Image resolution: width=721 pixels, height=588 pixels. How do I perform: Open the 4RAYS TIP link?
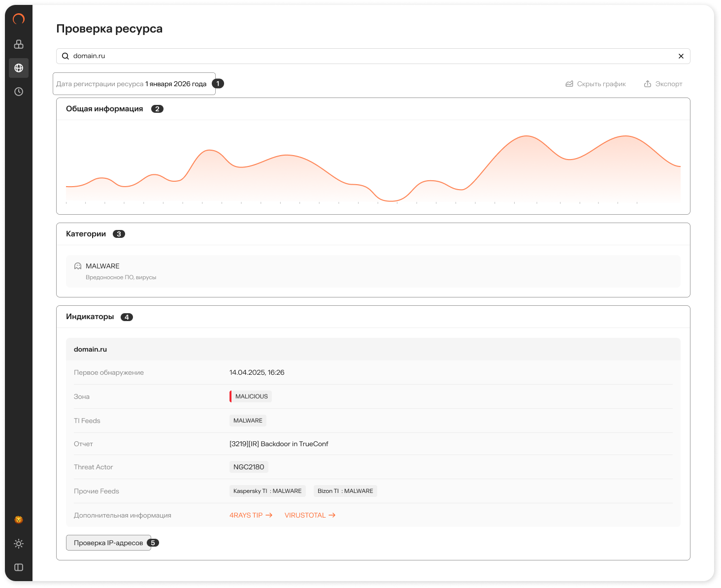(251, 515)
